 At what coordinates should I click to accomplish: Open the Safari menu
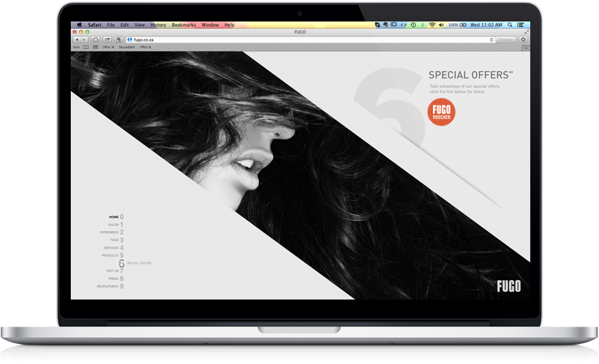pos(94,25)
